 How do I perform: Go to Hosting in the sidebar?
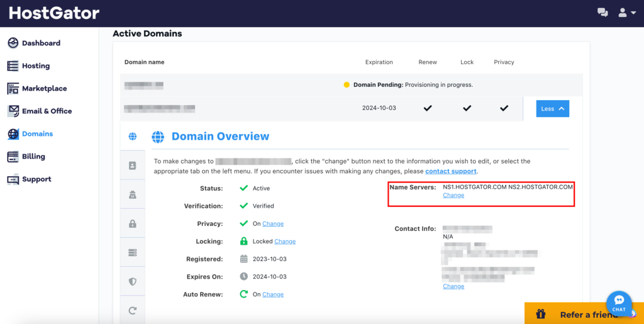(x=36, y=66)
